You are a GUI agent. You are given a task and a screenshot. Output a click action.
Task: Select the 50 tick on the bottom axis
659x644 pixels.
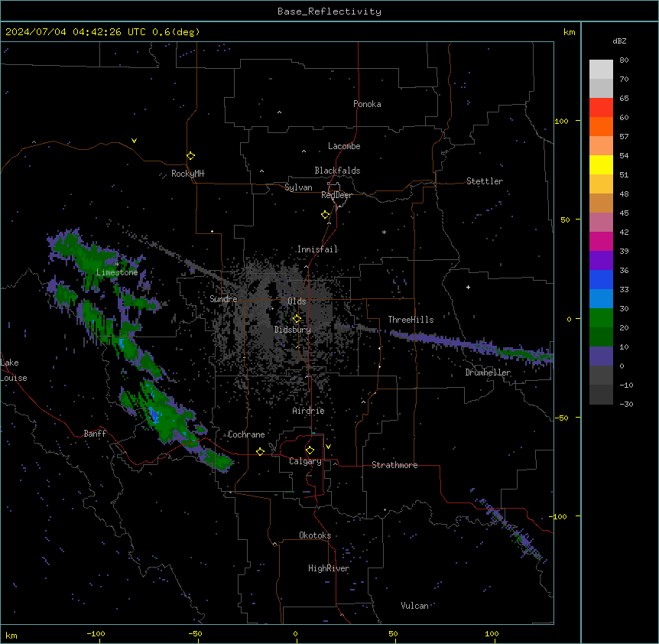[393, 633]
